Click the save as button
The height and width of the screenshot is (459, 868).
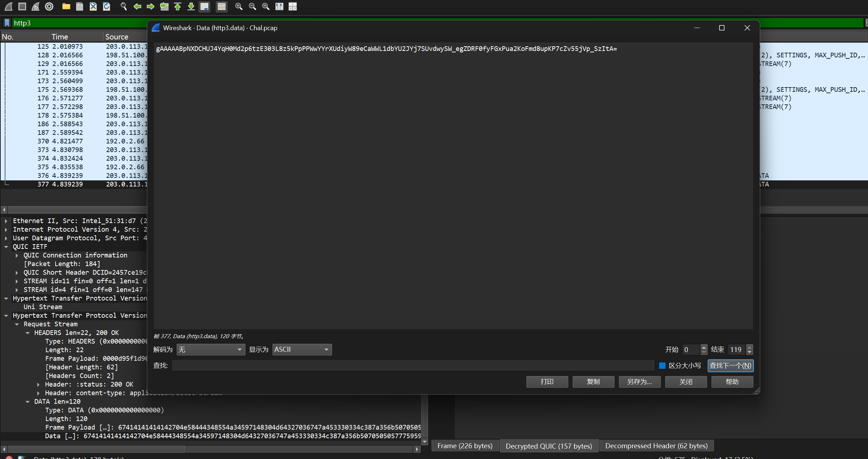(x=639, y=382)
